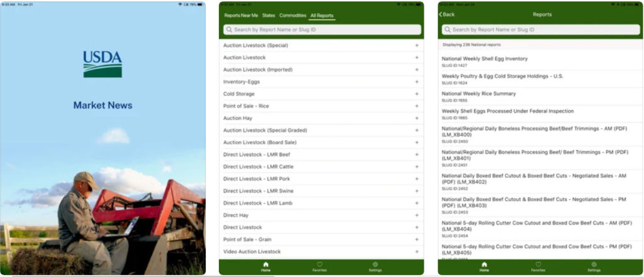This screenshot has height=277, width=644.
Task: Switch to the Reports Near Me tab
Action: point(241,15)
